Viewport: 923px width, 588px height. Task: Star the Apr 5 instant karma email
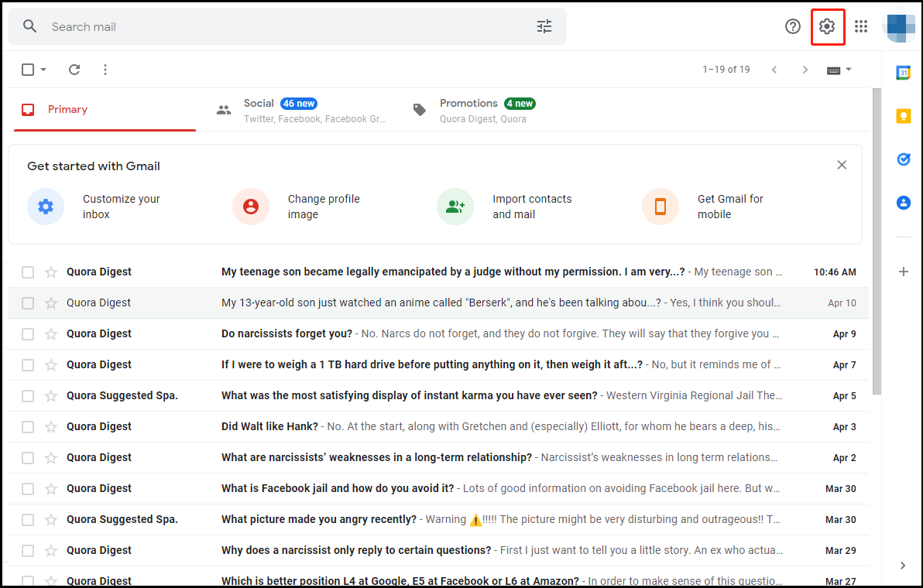(x=51, y=395)
